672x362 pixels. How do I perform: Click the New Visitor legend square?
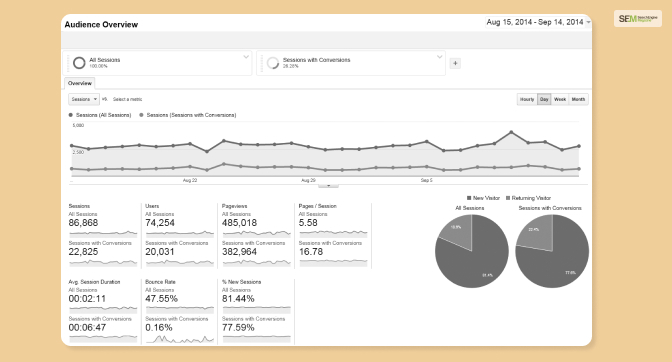(469, 198)
